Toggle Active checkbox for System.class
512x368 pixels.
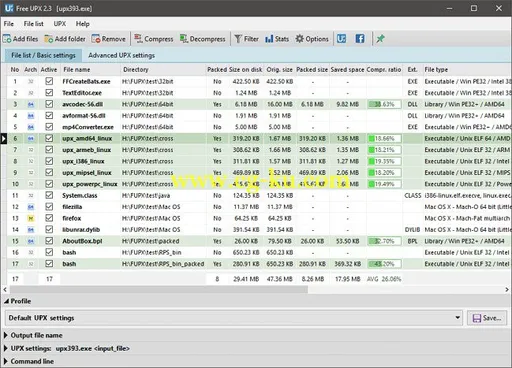(x=49, y=195)
